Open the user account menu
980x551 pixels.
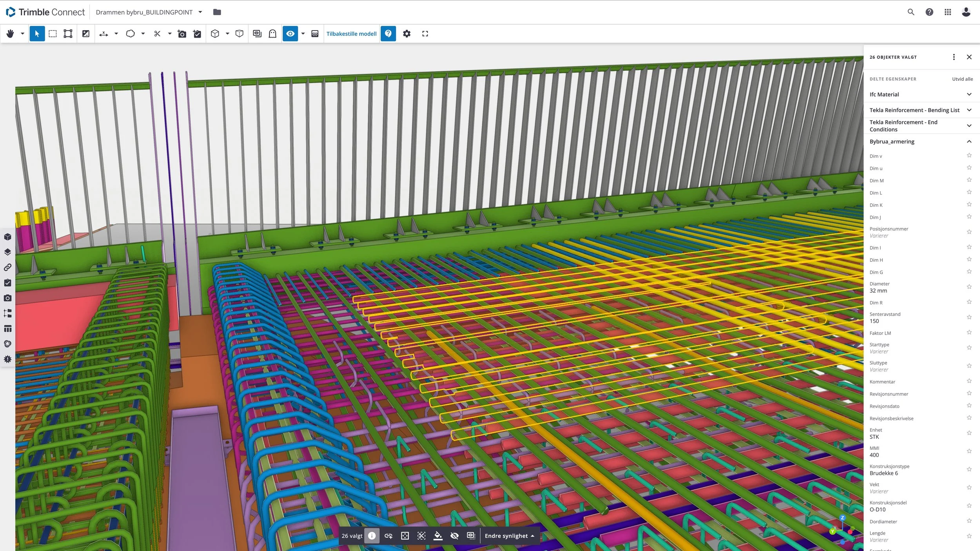pyautogui.click(x=966, y=12)
